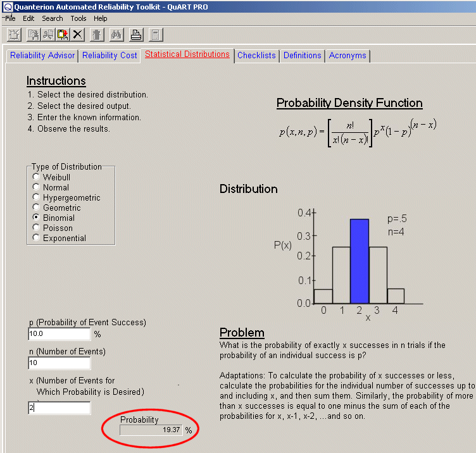Open the Tools menu

[x=78, y=18]
